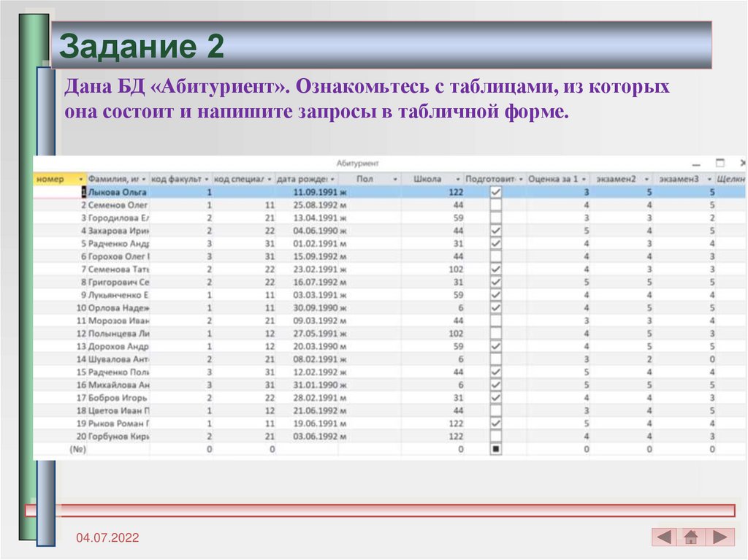Open the filter dropdown on Школа column

coord(459,178)
